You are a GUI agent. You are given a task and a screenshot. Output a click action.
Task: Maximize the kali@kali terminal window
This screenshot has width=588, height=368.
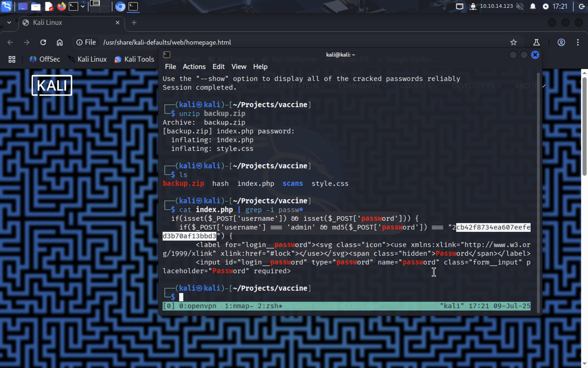(524, 55)
